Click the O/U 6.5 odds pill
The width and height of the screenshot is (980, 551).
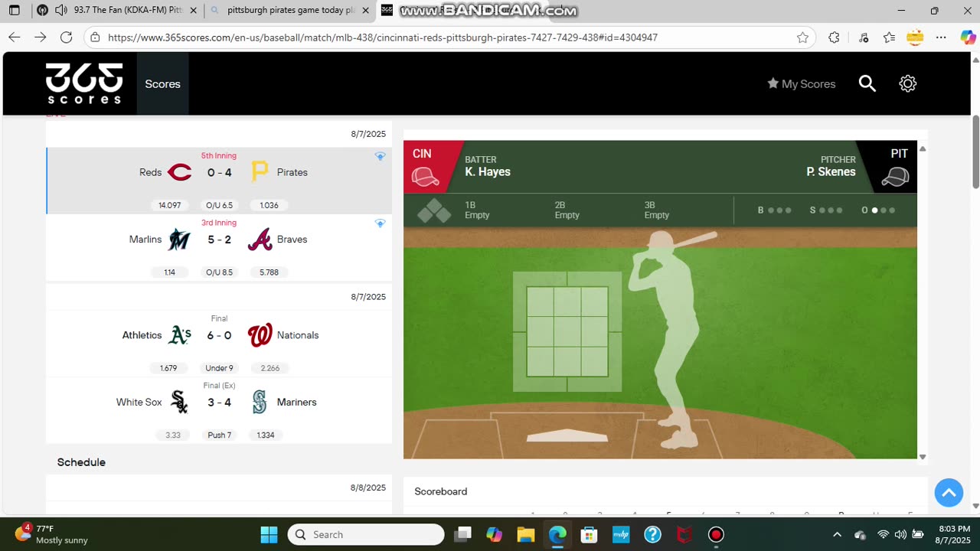[219, 205]
